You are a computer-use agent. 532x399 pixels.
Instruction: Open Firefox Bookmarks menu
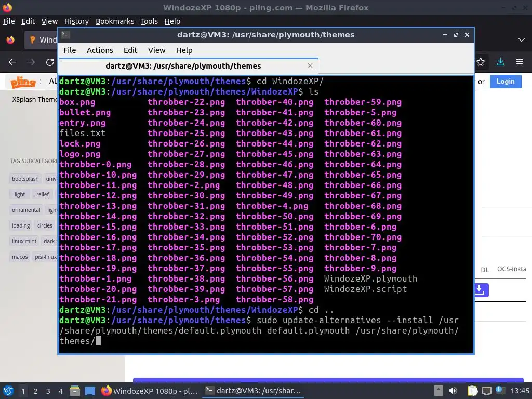coord(115,21)
